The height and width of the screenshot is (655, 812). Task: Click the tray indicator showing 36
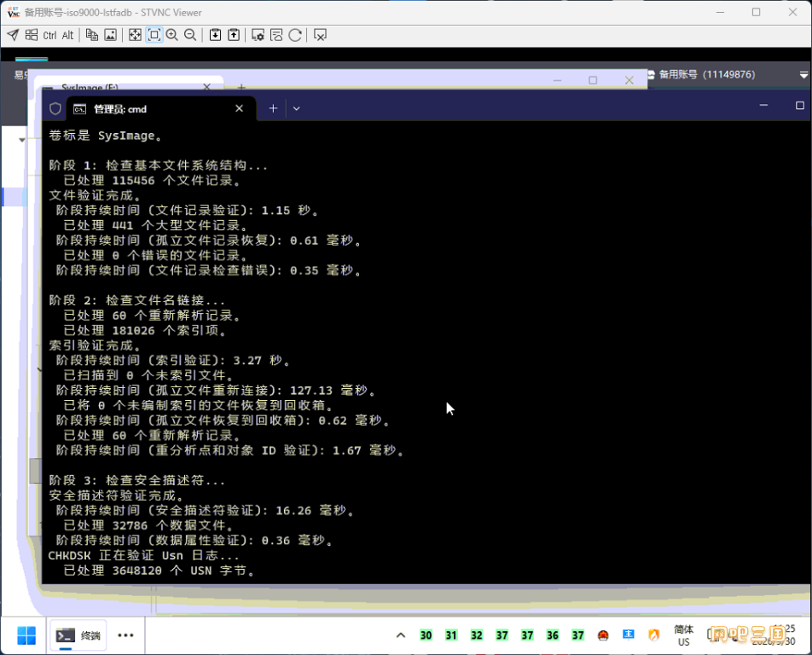pyautogui.click(x=553, y=635)
